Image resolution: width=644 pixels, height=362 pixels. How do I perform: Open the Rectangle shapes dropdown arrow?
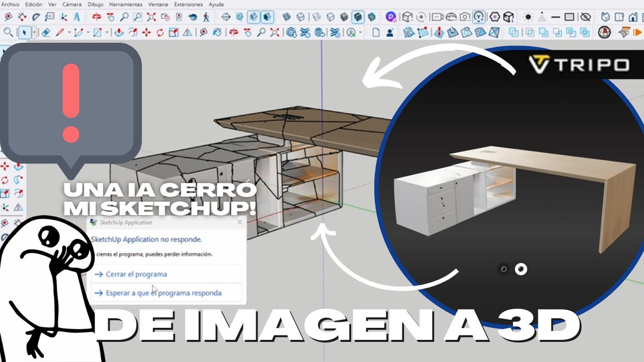107,33
